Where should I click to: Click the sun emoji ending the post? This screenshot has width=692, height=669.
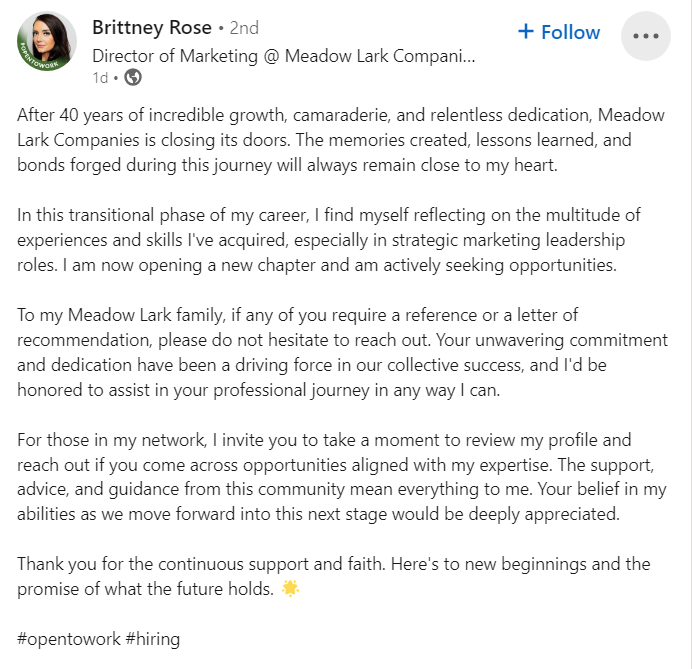pyautogui.click(x=290, y=589)
